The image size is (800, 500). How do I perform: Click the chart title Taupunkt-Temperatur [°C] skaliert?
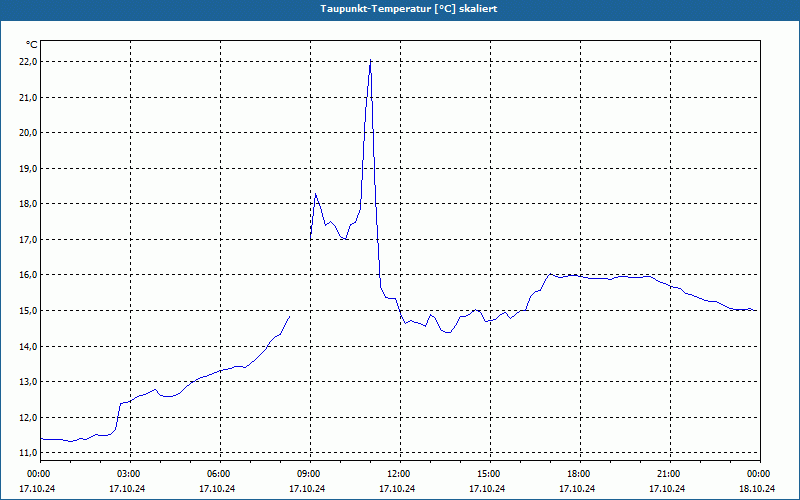(x=409, y=9)
